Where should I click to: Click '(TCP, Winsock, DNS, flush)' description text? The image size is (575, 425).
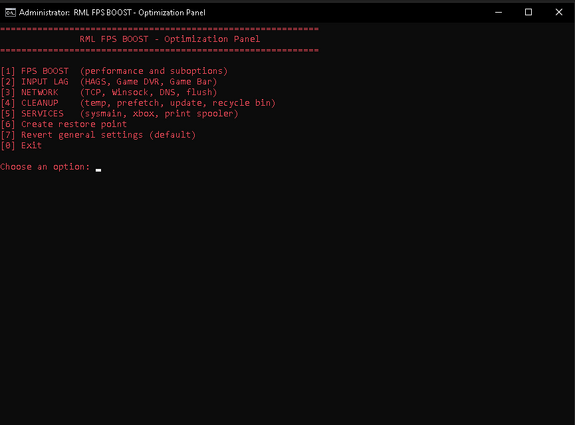149,92
